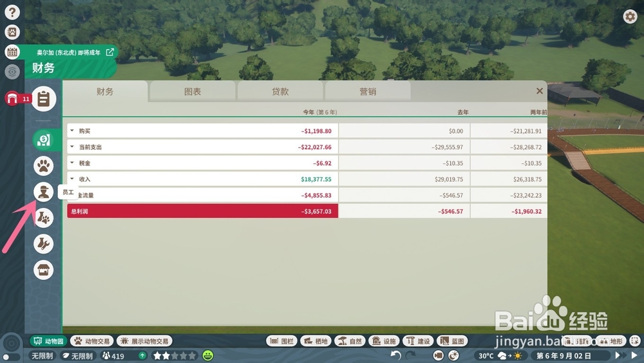This screenshot has height=363, width=644.
Task: Open the help question-mark icon
Action: [12, 12]
